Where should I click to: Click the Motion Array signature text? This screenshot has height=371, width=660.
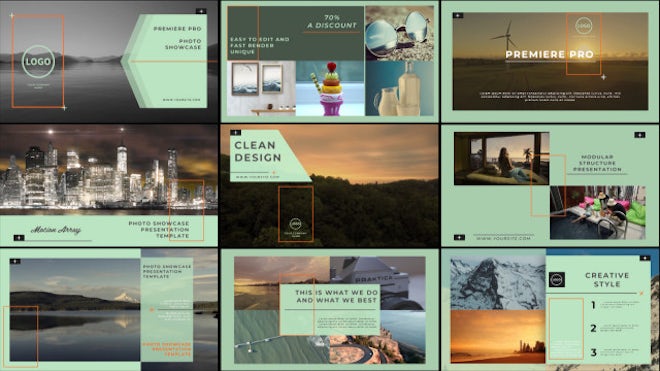point(56,230)
